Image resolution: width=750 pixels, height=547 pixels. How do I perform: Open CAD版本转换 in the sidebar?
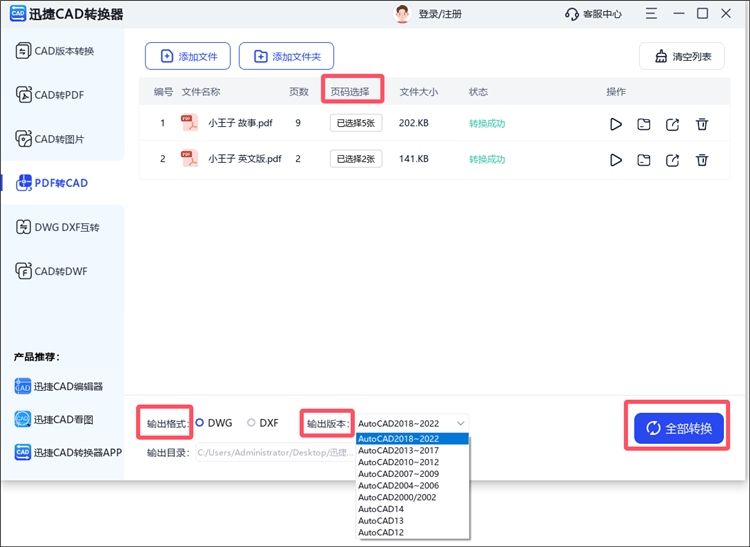pyautogui.click(x=55, y=51)
